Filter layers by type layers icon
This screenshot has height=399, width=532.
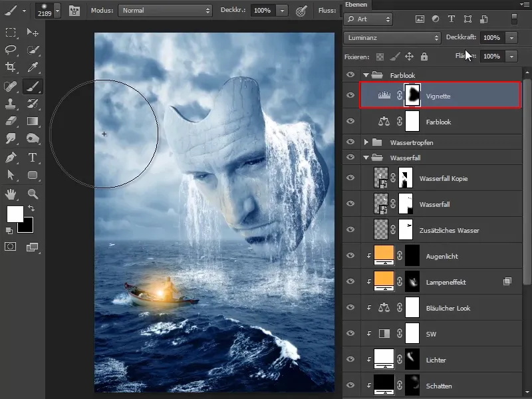pos(452,19)
